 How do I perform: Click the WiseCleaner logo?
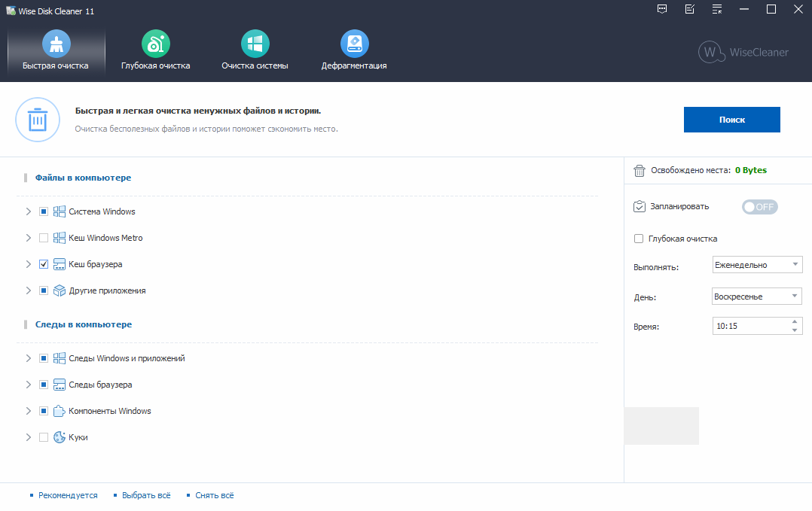click(743, 52)
